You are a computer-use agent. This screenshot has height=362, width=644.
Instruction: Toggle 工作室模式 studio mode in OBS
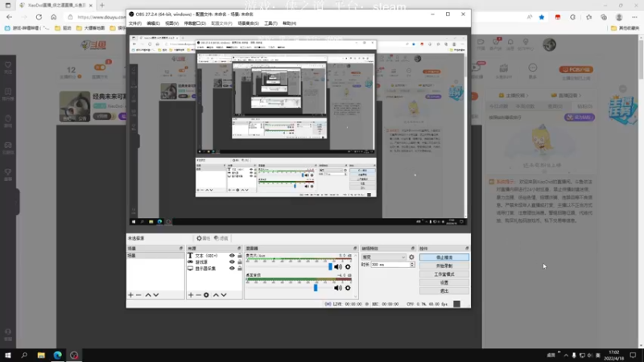[444, 274]
